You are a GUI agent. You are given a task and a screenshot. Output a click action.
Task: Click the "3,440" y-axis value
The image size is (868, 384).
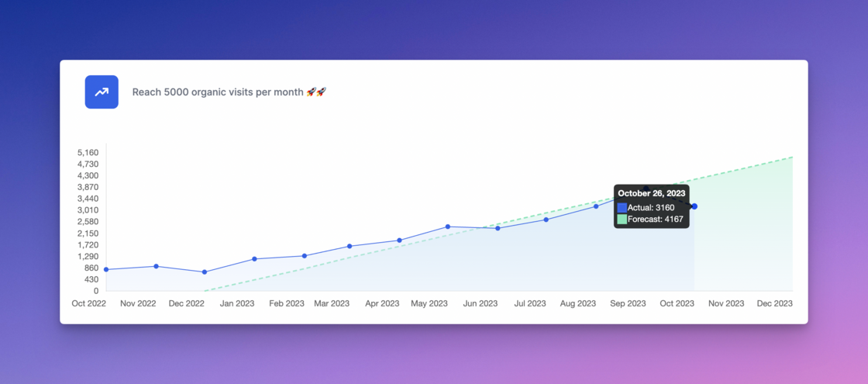click(88, 199)
